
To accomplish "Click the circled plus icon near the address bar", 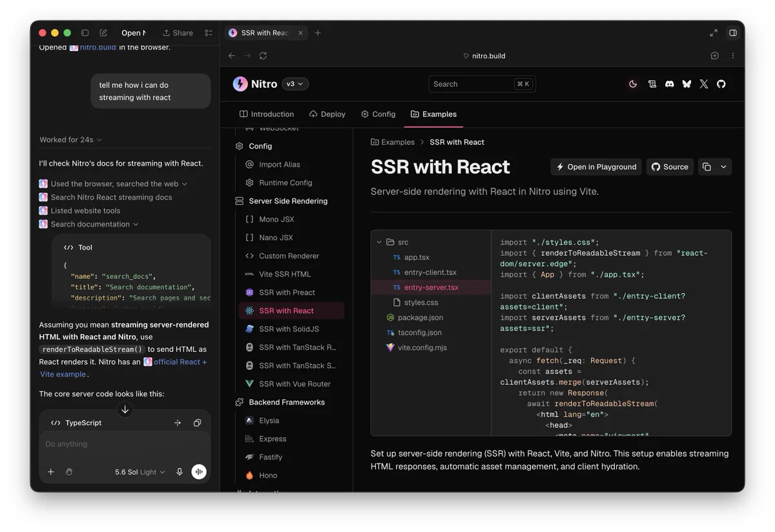I will (714, 56).
